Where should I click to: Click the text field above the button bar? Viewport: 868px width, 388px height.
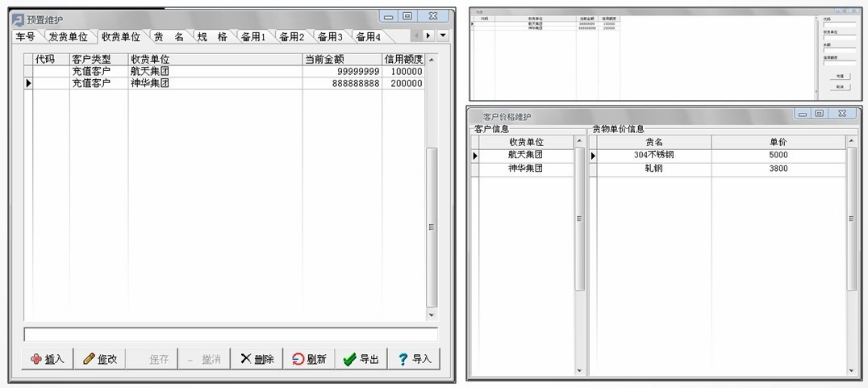click(x=231, y=334)
